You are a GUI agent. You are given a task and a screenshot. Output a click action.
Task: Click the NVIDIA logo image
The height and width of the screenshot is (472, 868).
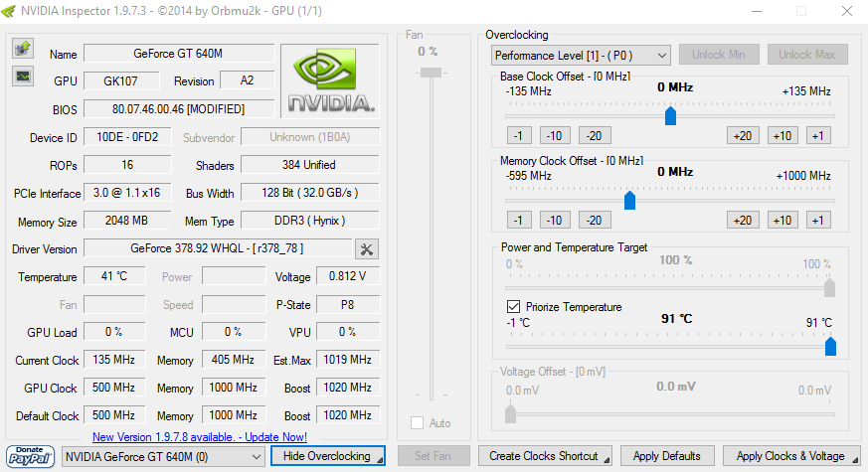[x=330, y=80]
